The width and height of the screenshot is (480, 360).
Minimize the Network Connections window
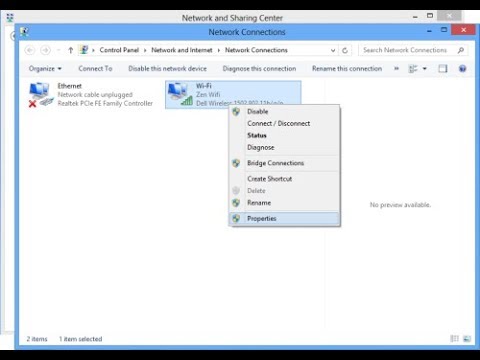(x=429, y=30)
